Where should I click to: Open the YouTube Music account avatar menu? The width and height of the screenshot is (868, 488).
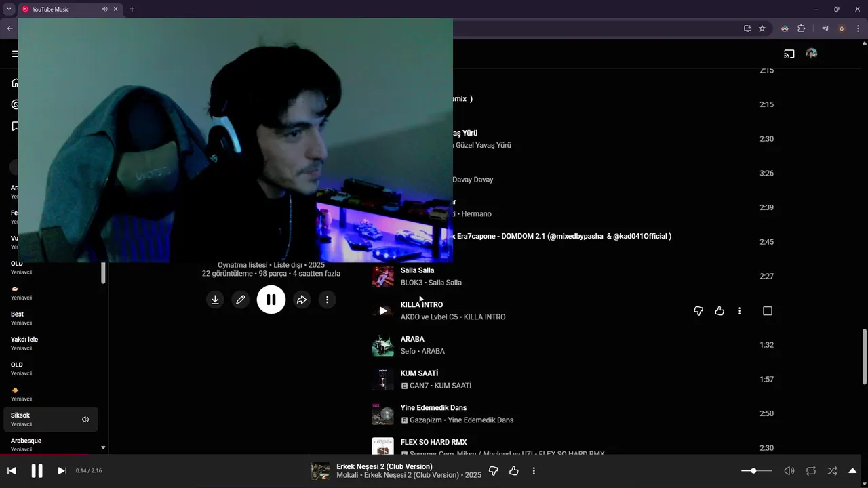coord(811,54)
